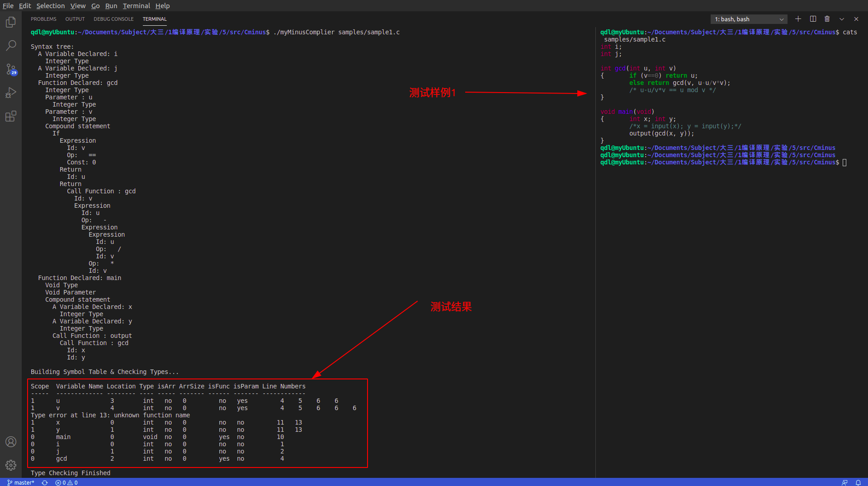Open the Help menu
Screen dimensions: 868x486
(x=163, y=6)
